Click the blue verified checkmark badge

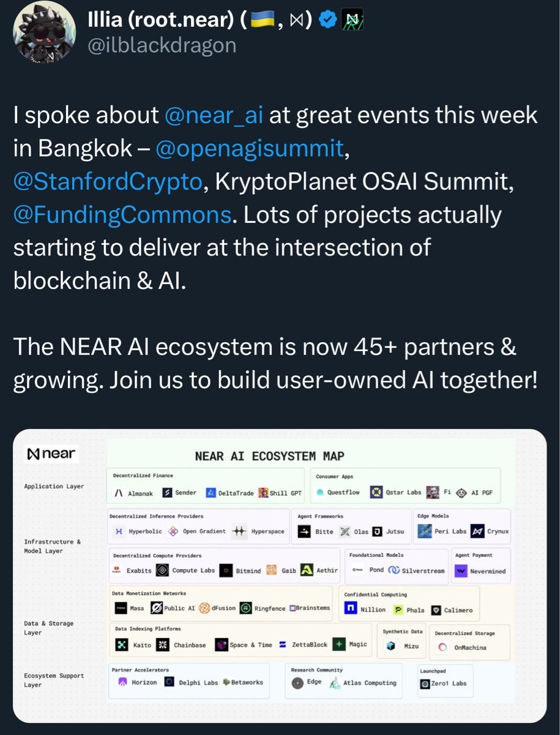[x=329, y=20]
